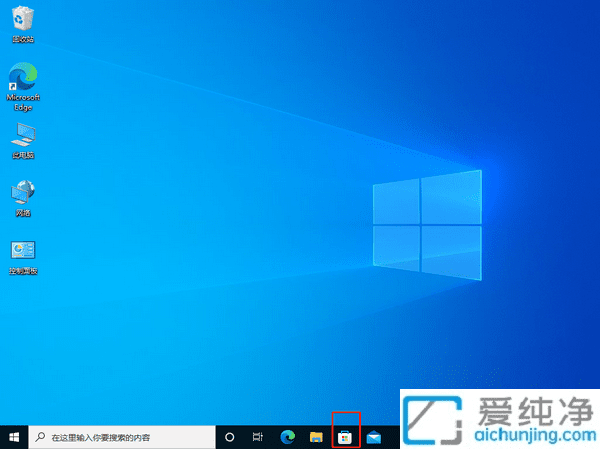The width and height of the screenshot is (600, 449).
Task: Open Cortana from the taskbar
Action: click(x=230, y=437)
